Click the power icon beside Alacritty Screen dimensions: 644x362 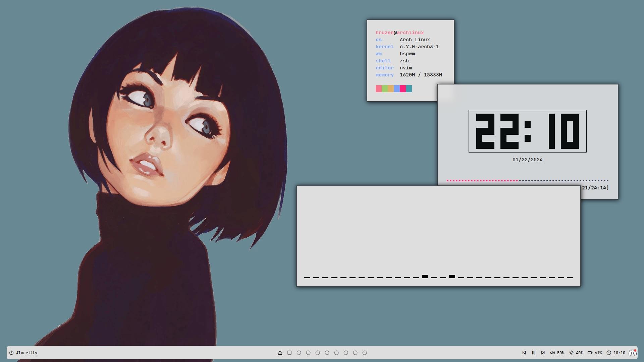tap(11, 353)
